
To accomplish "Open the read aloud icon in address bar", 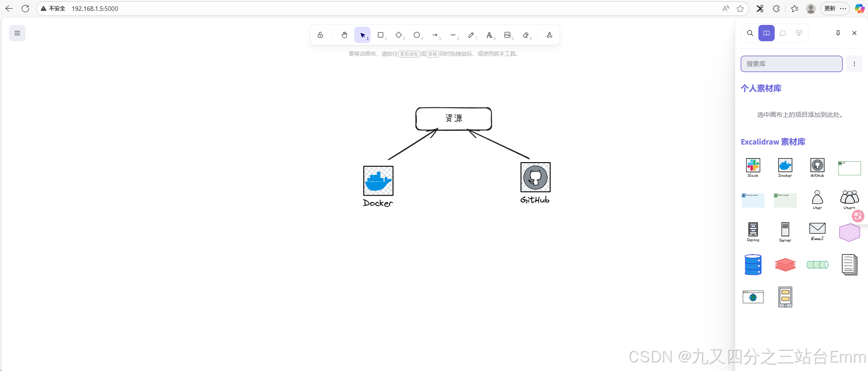I will pyautogui.click(x=726, y=9).
